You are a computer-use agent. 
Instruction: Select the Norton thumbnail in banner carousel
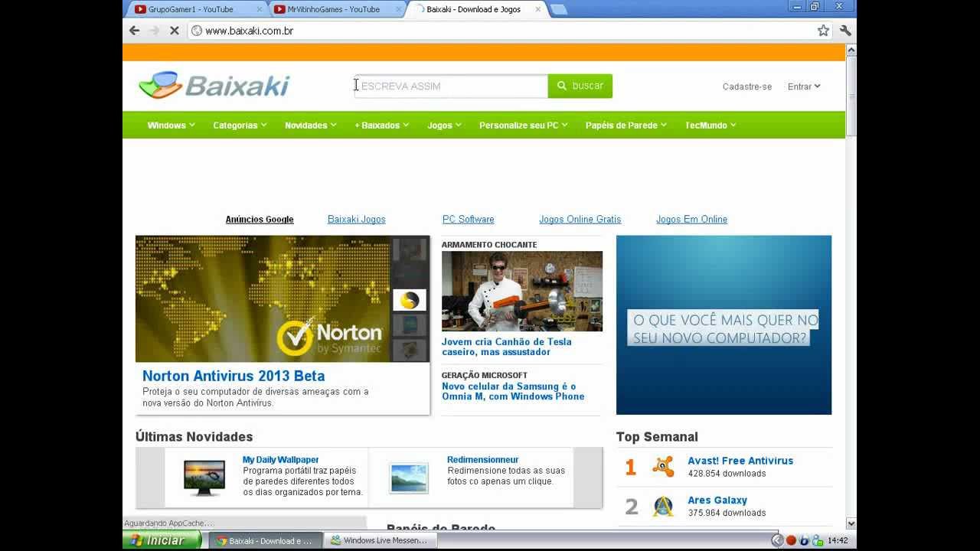pos(410,300)
